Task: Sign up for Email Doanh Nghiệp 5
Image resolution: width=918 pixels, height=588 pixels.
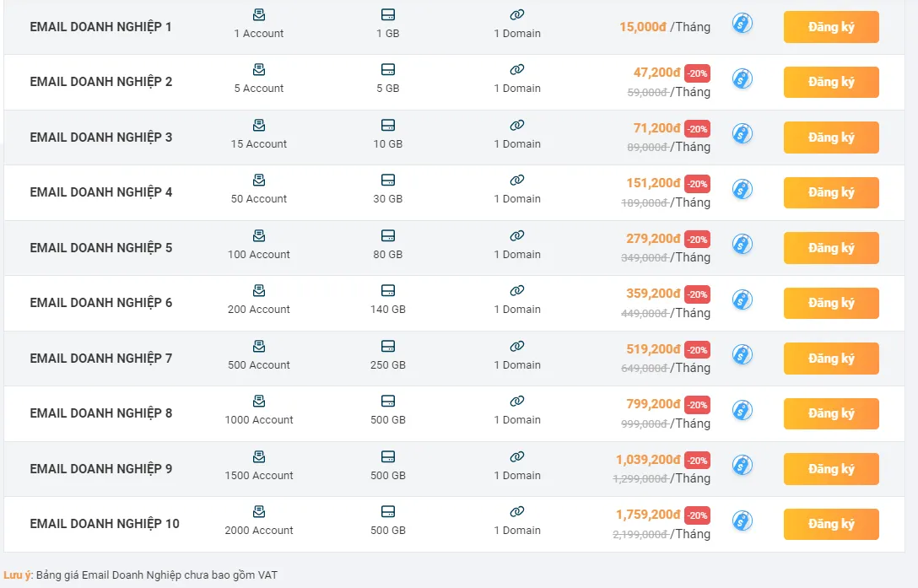Action: coord(831,248)
